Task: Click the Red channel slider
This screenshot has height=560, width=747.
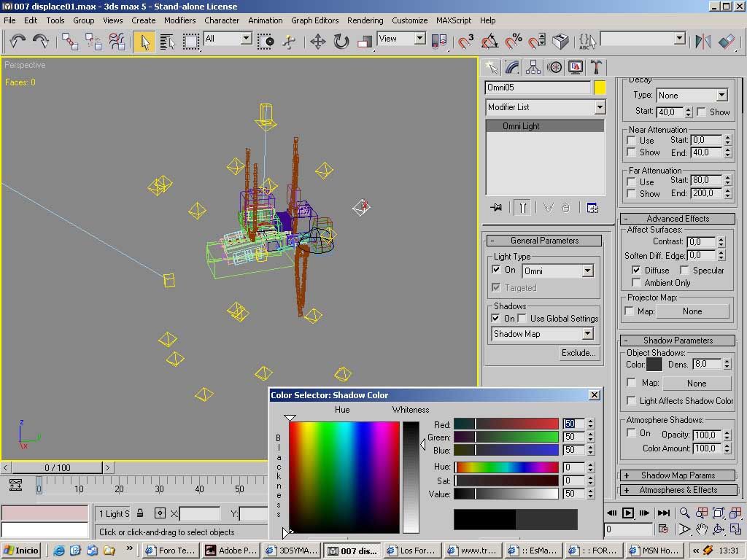Action: [506, 424]
